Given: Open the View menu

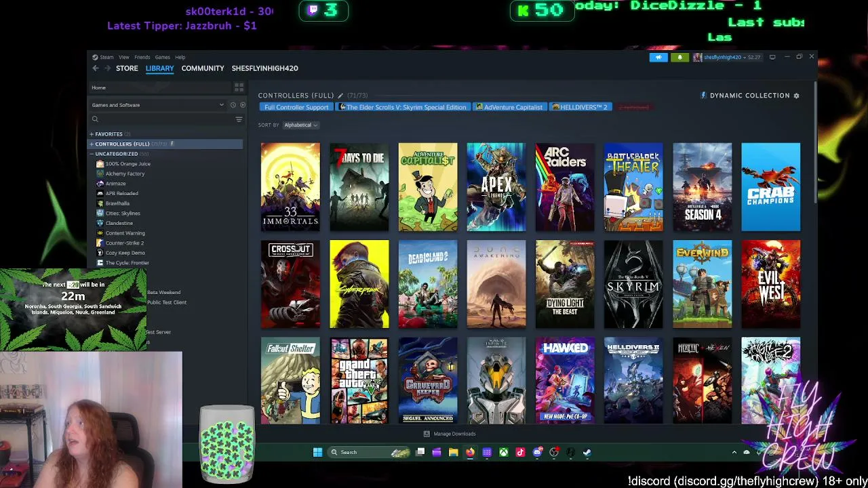Looking at the screenshot, I should 124,57.
